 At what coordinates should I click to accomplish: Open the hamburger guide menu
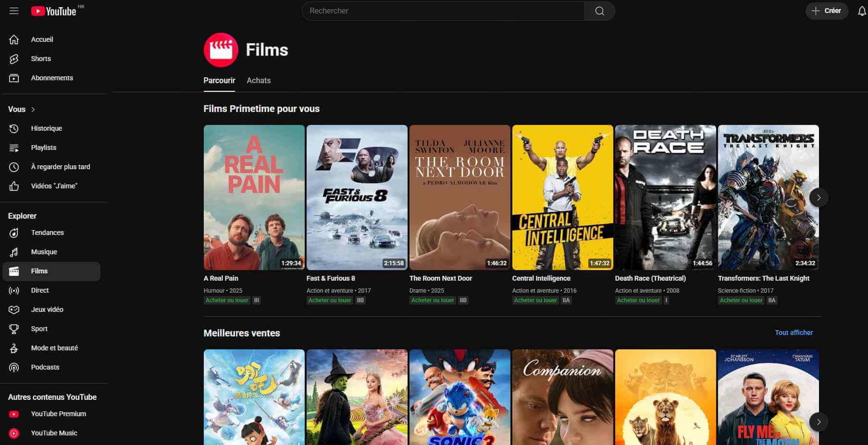(14, 11)
